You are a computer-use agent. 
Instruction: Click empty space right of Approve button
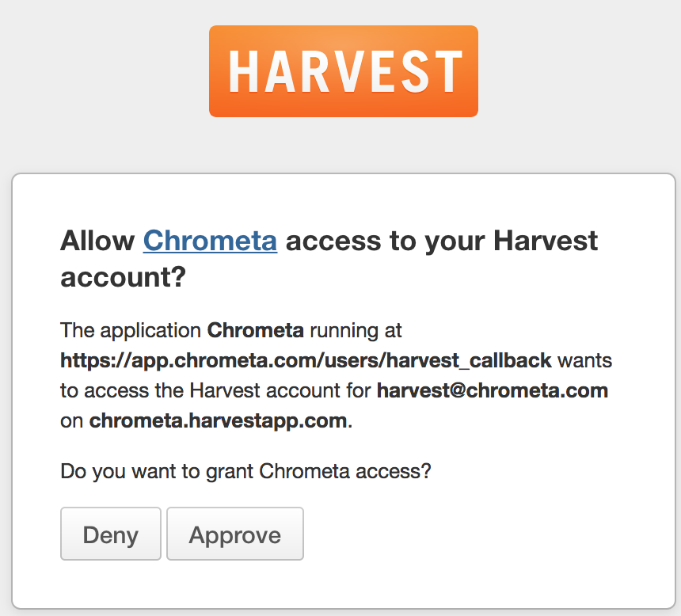[x=475, y=535]
